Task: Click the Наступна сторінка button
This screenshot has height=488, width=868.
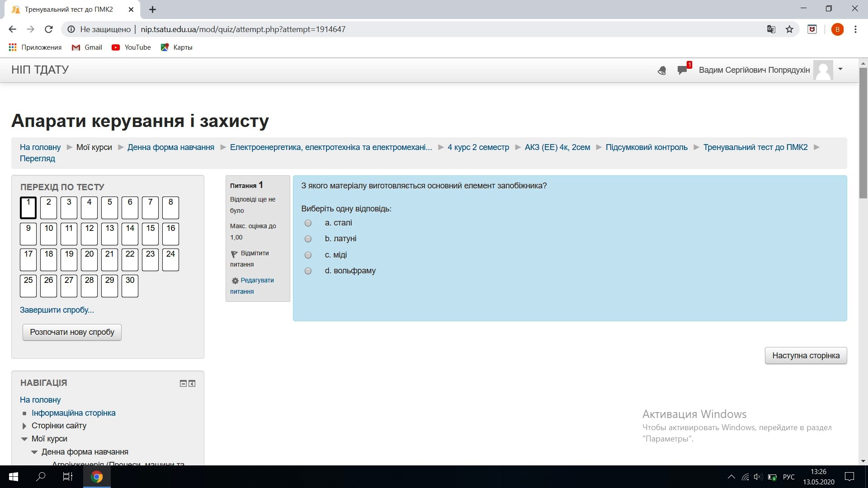Action: click(x=806, y=356)
